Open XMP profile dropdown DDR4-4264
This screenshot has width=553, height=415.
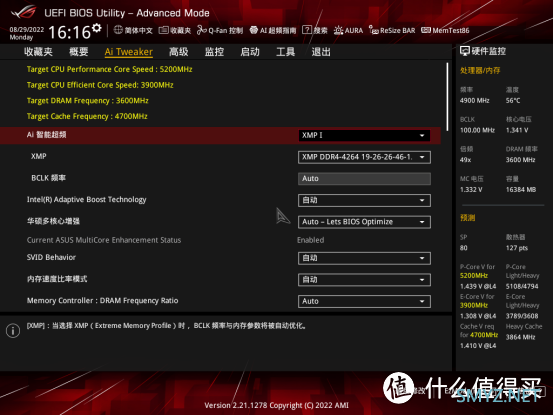pos(364,157)
